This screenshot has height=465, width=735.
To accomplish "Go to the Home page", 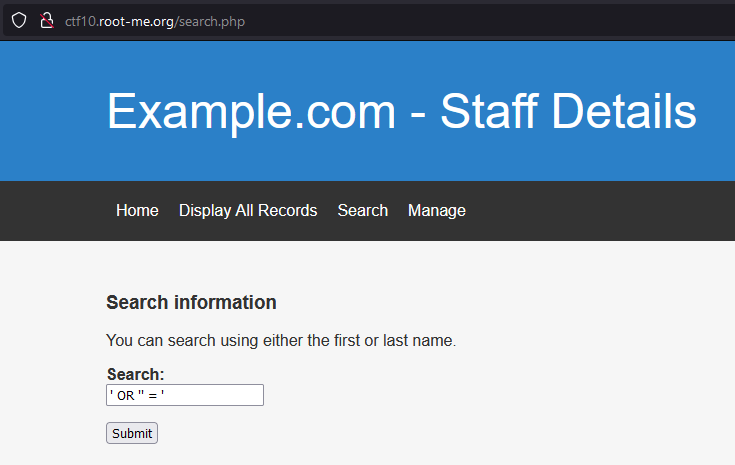I will 137,210.
